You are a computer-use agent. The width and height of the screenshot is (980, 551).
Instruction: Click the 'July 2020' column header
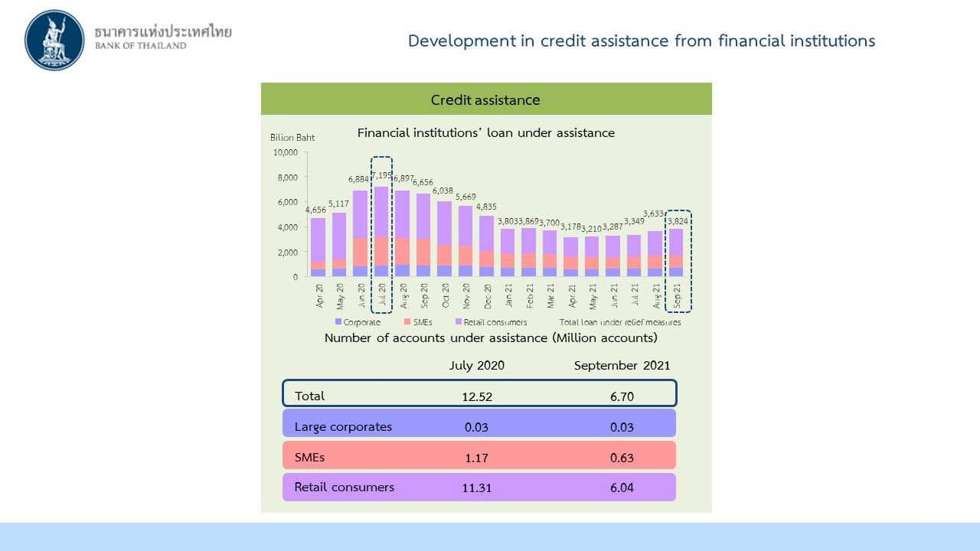[x=477, y=365]
